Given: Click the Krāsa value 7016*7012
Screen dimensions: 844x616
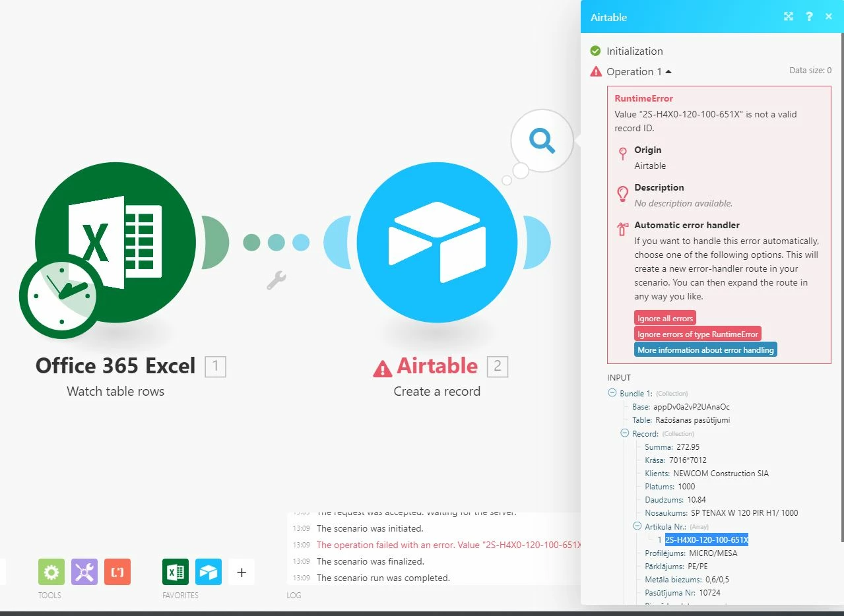Looking at the screenshot, I should [686, 460].
